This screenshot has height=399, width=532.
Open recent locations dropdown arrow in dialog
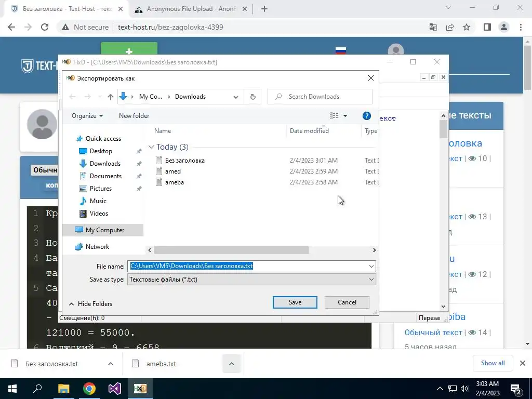[x=100, y=97]
